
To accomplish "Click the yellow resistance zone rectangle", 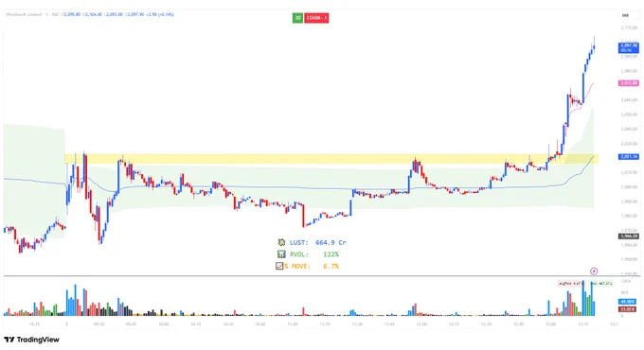I will [331, 159].
